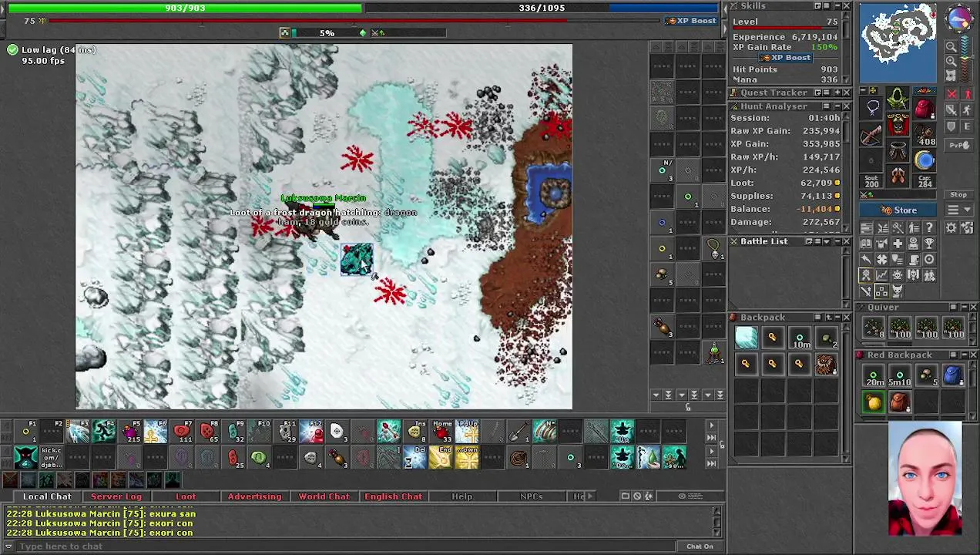This screenshot has width=980, height=555.
Task: Toggle the shield defensive stance button
Action: click(951, 126)
